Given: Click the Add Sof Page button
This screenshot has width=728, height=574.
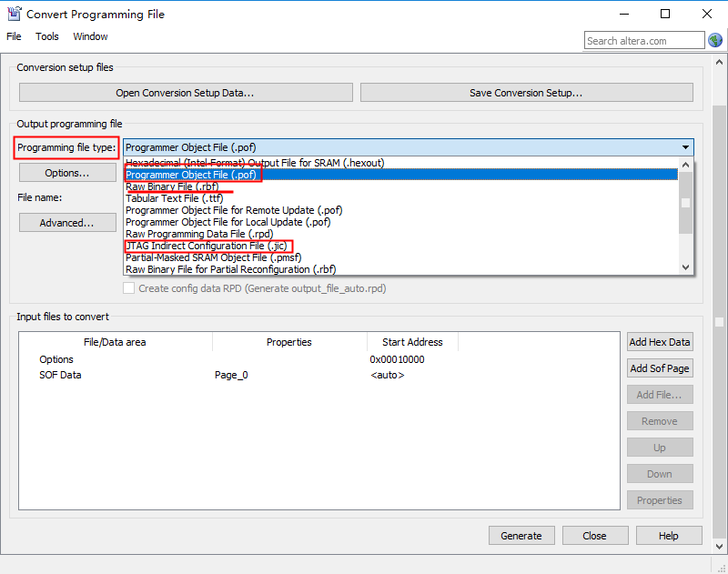Looking at the screenshot, I should coord(659,368).
